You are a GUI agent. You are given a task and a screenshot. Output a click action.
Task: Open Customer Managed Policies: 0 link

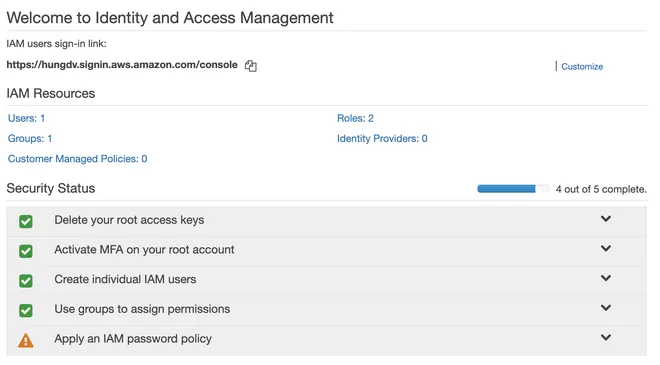[x=77, y=159]
